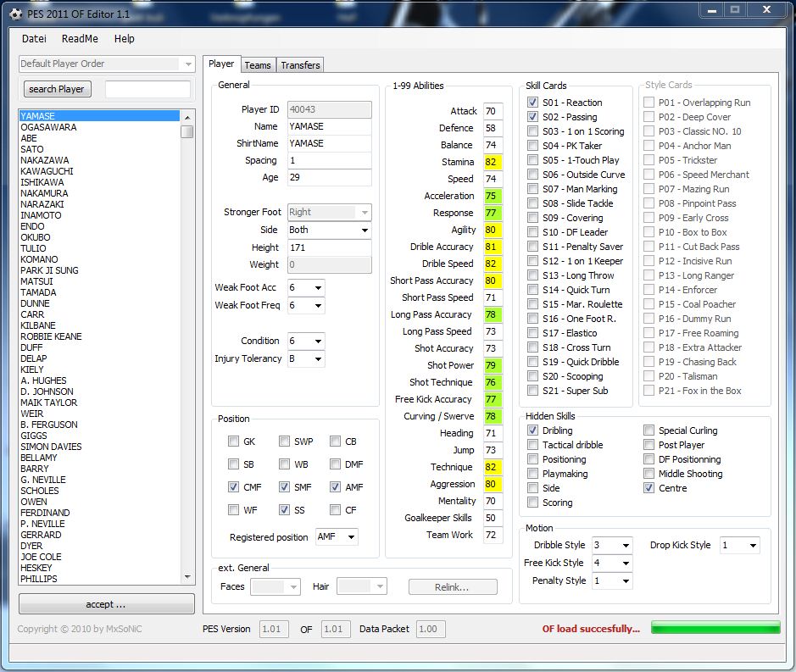This screenshot has width=796, height=672.
Task: Edit the ShirtName field
Action: 330,144
